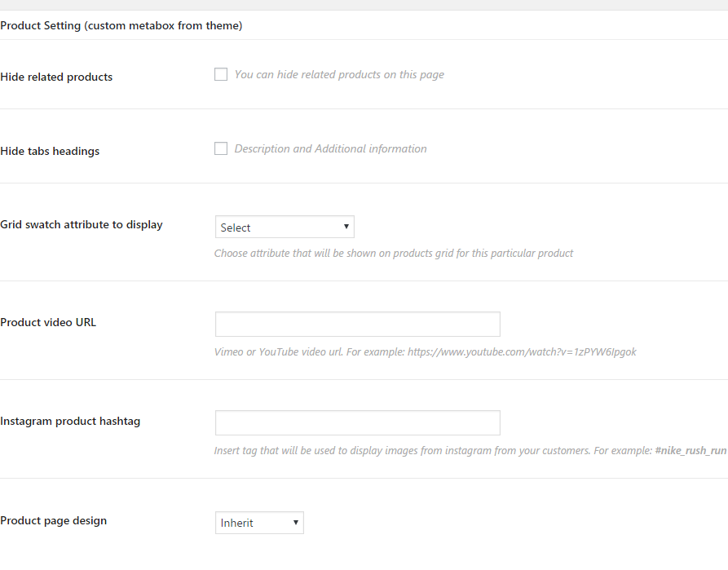The image size is (728, 570).
Task: Click the "Product page design" label
Action: (x=54, y=520)
